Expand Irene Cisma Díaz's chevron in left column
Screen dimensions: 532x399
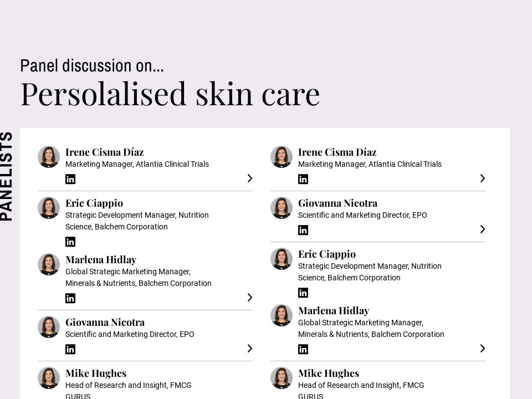(249, 178)
